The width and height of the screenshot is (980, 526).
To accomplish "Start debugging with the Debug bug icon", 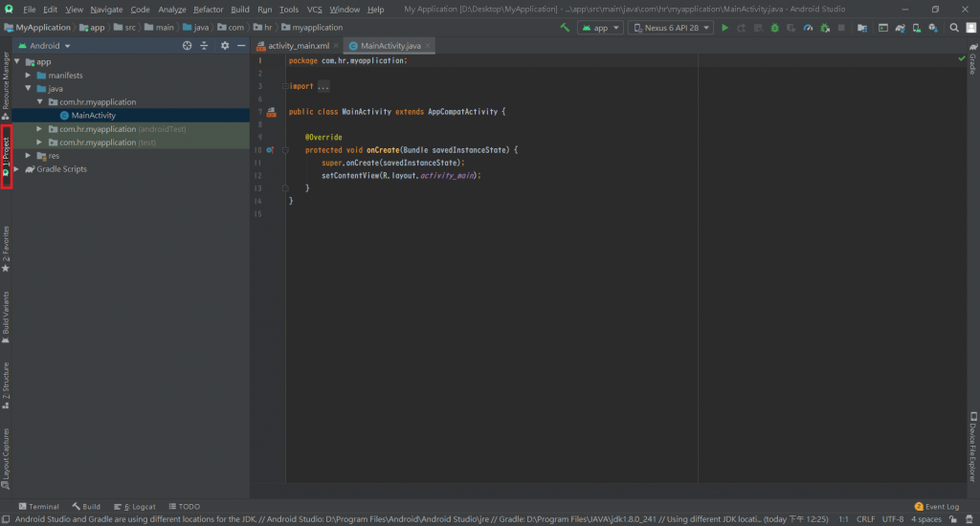I will [x=774, y=28].
